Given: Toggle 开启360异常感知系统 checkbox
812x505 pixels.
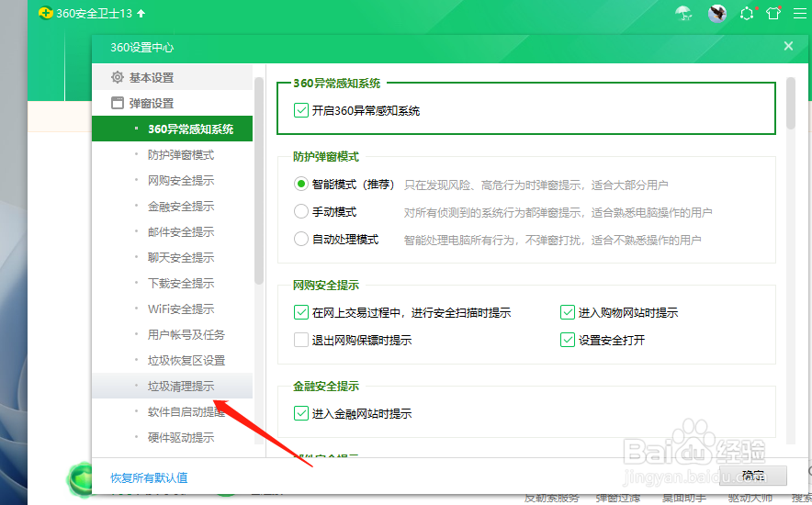Looking at the screenshot, I should (x=301, y=110).
